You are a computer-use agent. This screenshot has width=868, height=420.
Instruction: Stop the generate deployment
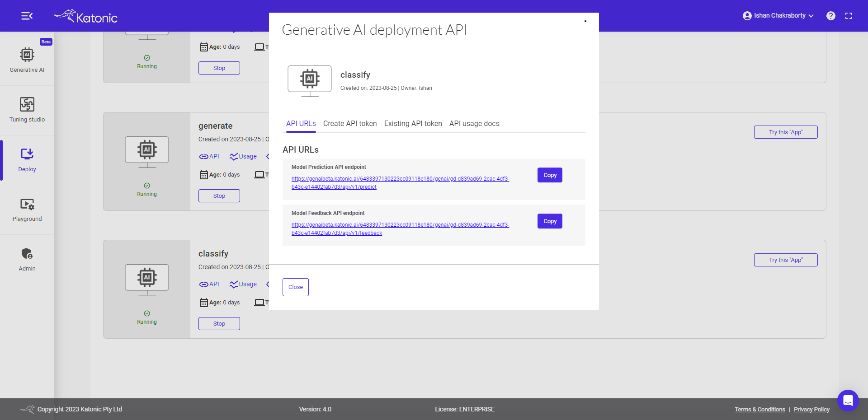coord(219,196)
